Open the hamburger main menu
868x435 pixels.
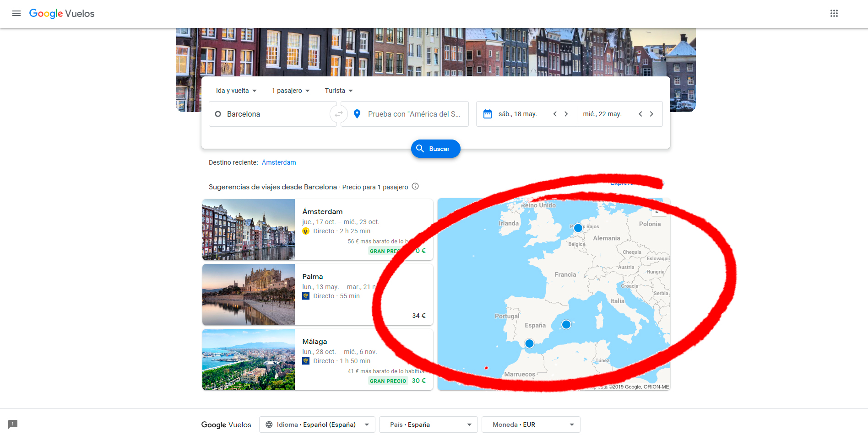tap(16, 13)
